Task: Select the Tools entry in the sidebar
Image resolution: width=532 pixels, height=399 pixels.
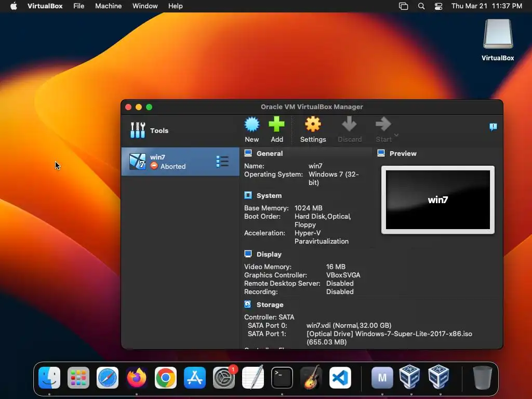Action: (x=180, y=130)
